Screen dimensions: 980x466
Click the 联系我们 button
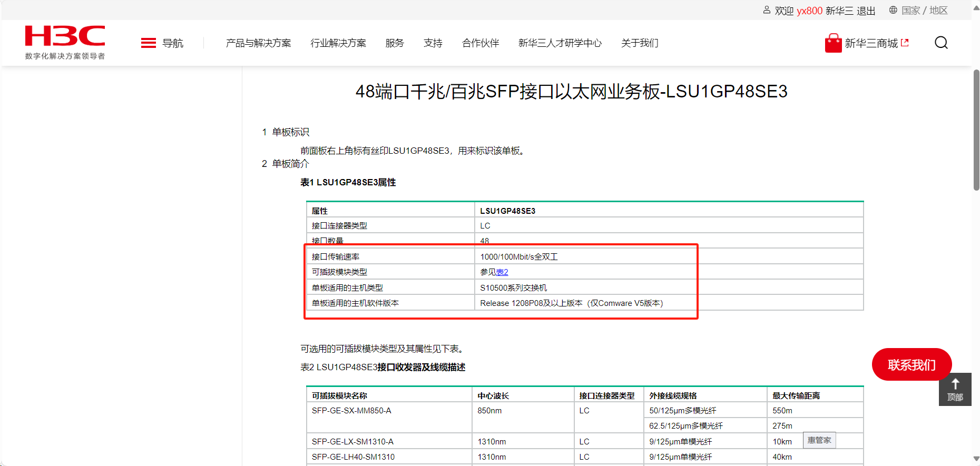[912, 364]
